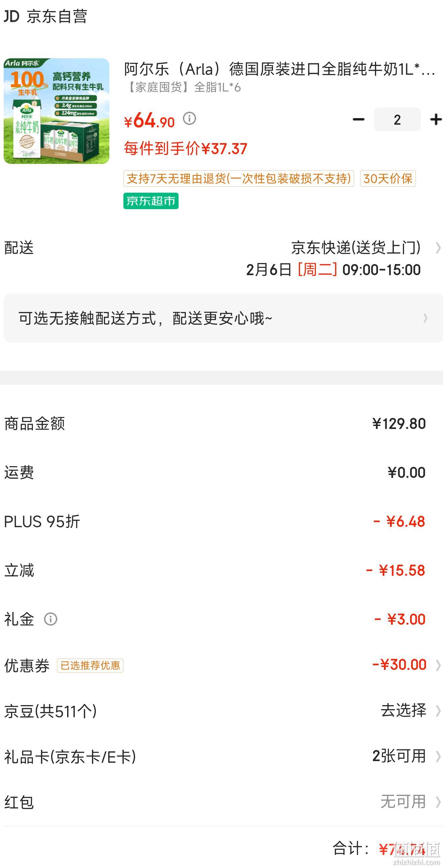Click the minus quantity button
The width and height of the screenshot is (443, 868).
click(x=358, y=119)
